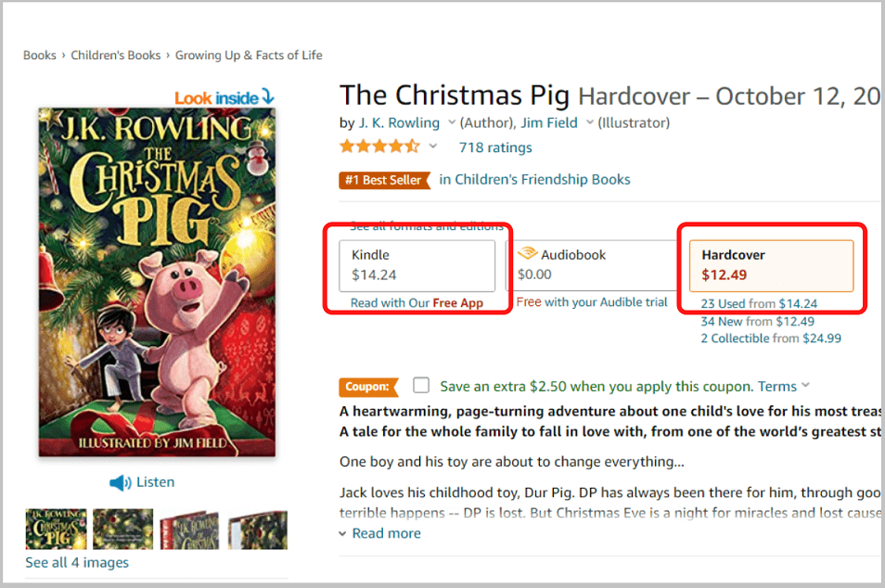Select the first book cover thumbnail

57,529
